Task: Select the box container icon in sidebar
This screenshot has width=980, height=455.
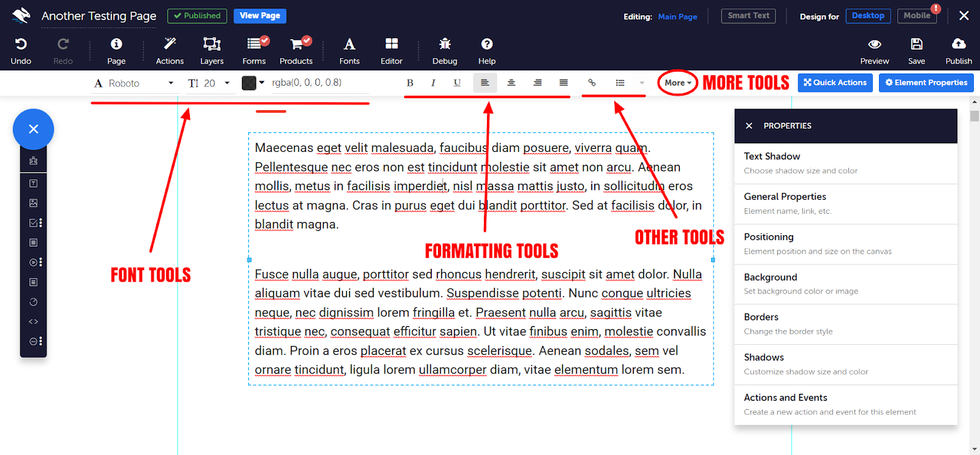Action: pyautogui.click(x=34, y=243)
